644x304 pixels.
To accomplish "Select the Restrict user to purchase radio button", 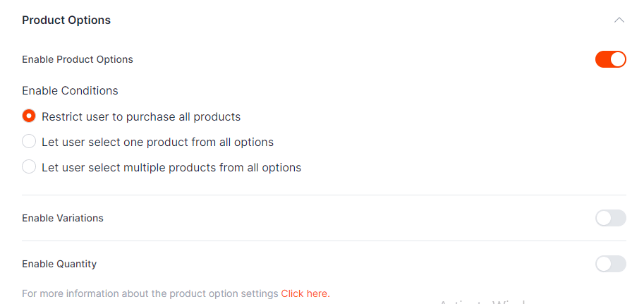I will point(29,116).
